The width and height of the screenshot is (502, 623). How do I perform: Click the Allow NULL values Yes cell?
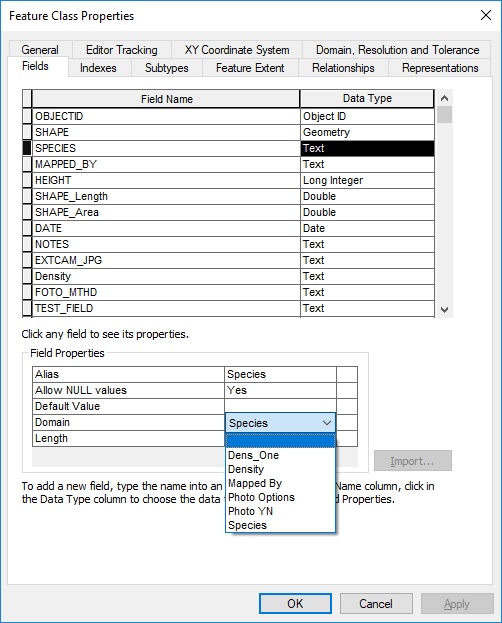point(280,390)
